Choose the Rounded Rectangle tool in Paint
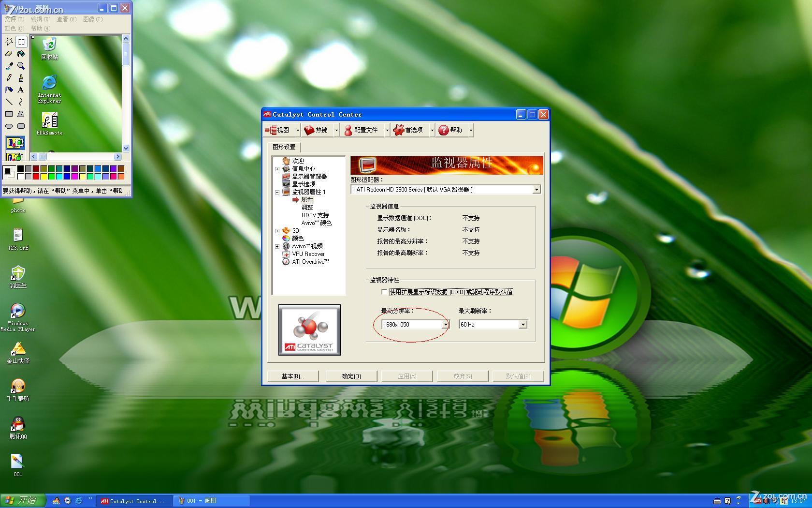 (x=21, y=126)
